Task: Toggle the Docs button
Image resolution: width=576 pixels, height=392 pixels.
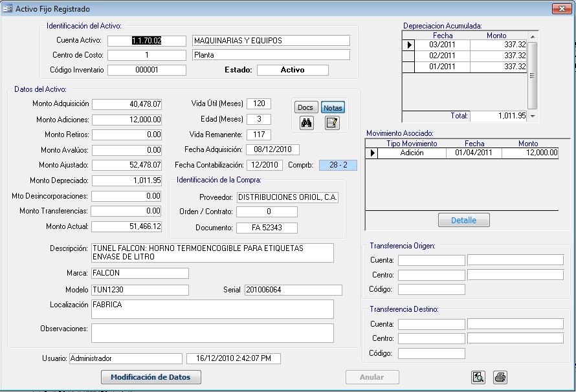Action: click(305, 107)
